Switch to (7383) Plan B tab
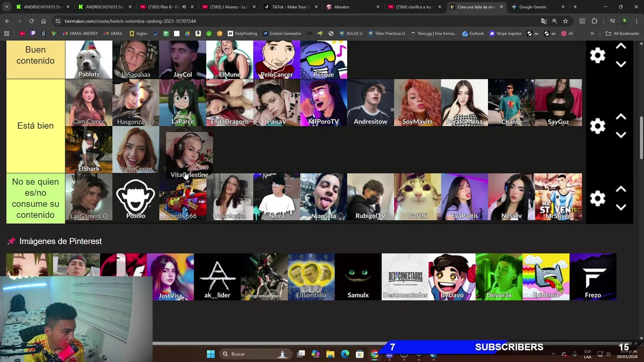 (x=167, y=7)
